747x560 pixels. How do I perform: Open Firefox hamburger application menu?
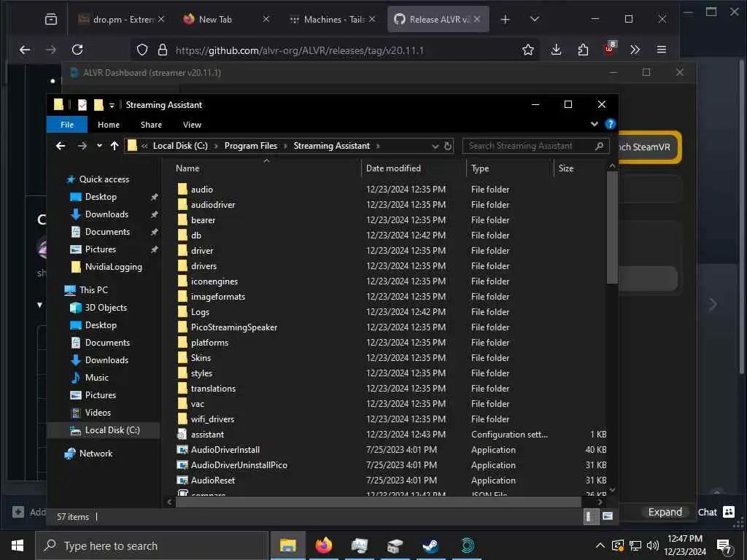click(x=661, y=50)
